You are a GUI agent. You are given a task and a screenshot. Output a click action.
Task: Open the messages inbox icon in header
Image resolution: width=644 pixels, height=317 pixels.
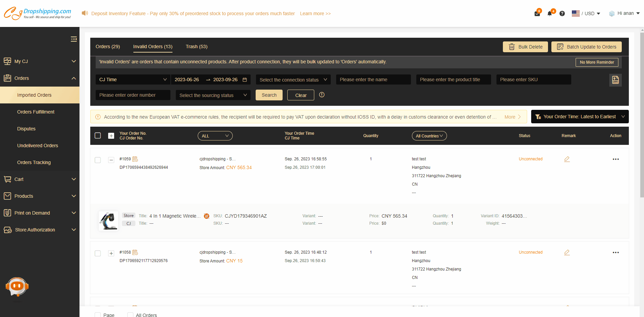(x=537, y=13)
